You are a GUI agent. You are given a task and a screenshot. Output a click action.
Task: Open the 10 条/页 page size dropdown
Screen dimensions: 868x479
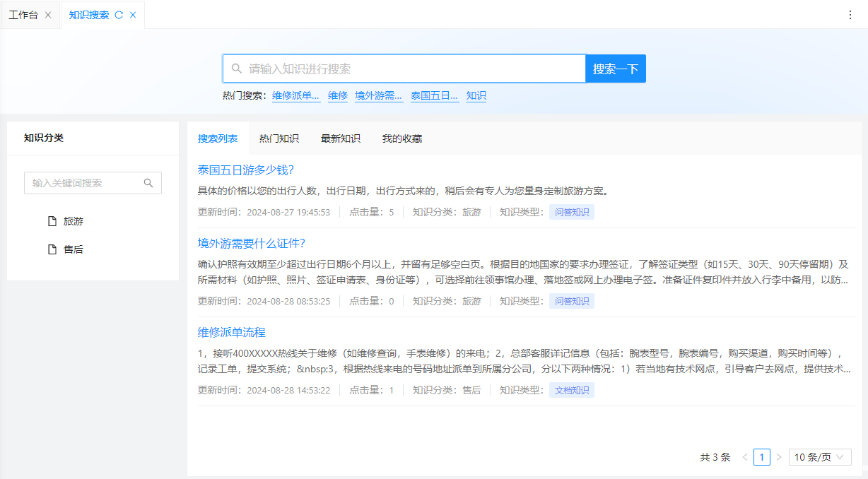point(819,457)
